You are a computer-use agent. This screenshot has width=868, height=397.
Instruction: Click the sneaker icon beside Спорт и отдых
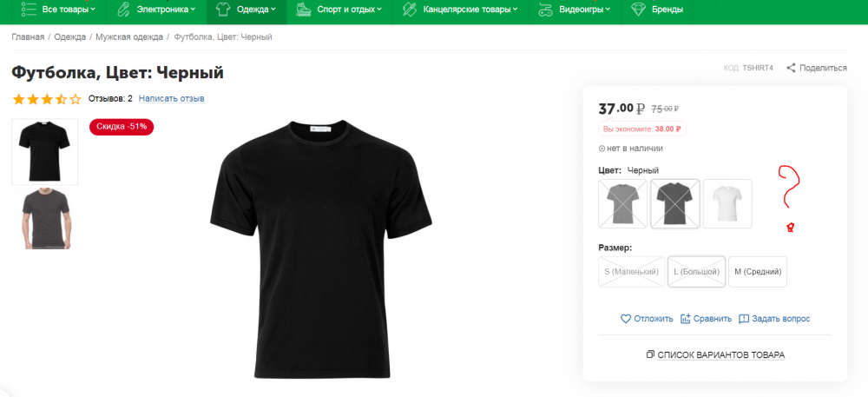[303, 10]
